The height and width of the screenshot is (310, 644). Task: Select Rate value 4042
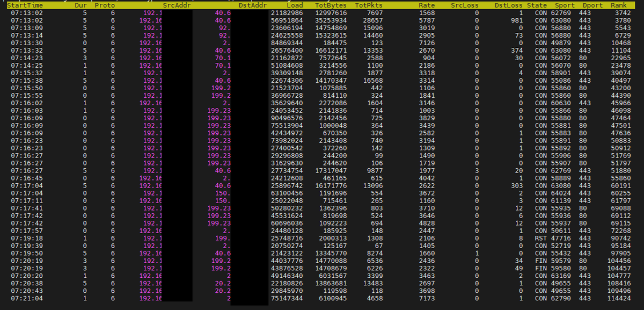point(427,177)
